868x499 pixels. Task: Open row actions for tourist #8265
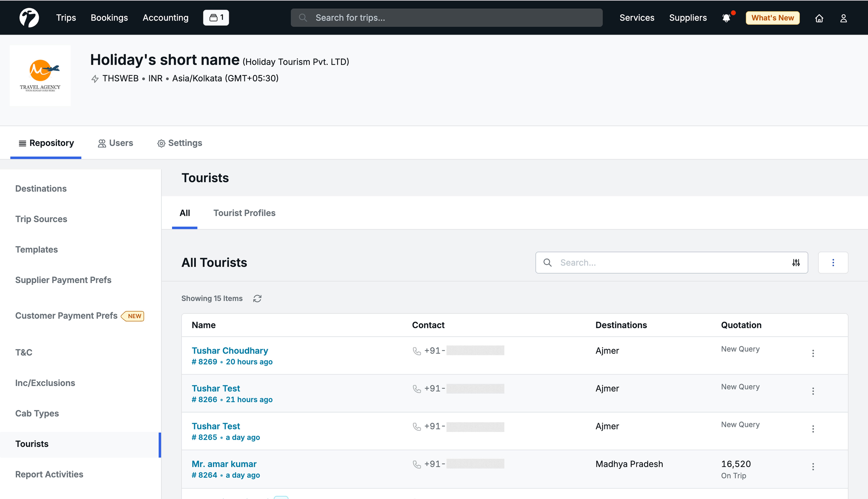pyautogui.click(x=813, y=429)
